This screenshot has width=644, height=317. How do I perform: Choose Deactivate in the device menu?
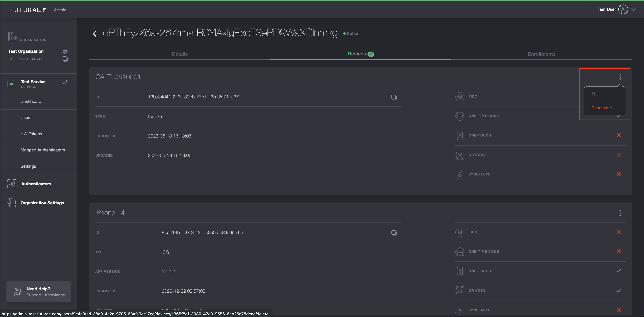tap(602, 108)
